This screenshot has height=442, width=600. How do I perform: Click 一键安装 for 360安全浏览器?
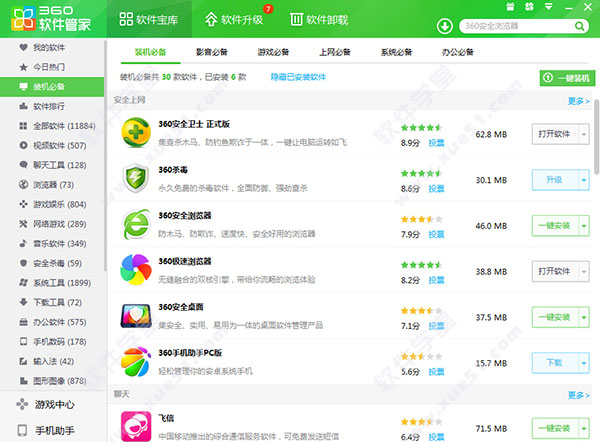(x=555, y=226)
